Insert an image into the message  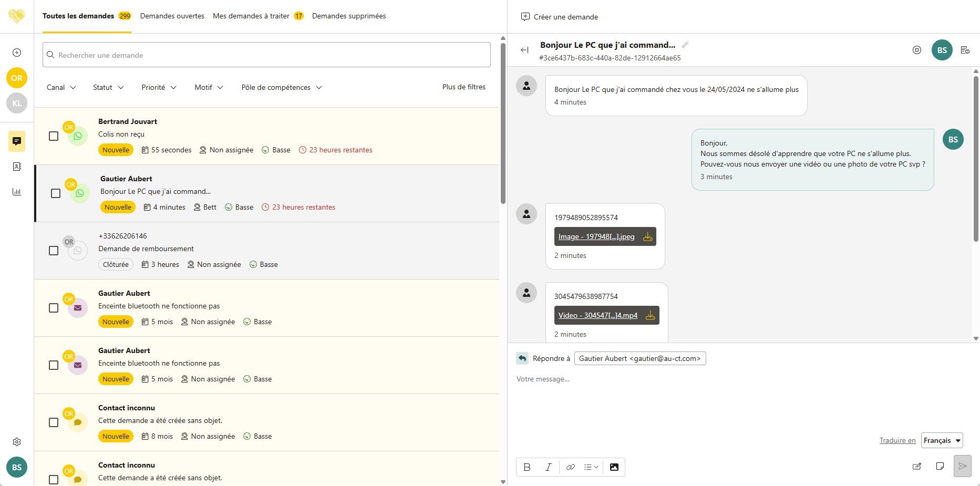(614, 467)
